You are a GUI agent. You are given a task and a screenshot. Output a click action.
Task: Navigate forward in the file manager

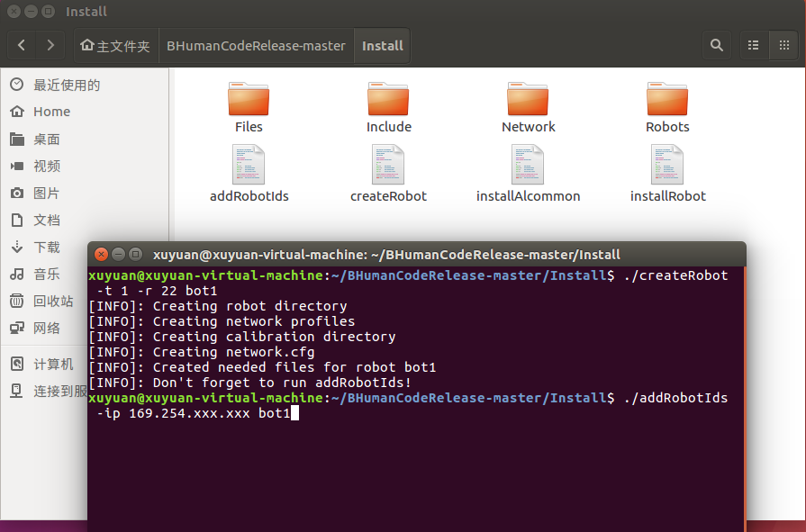50,44
